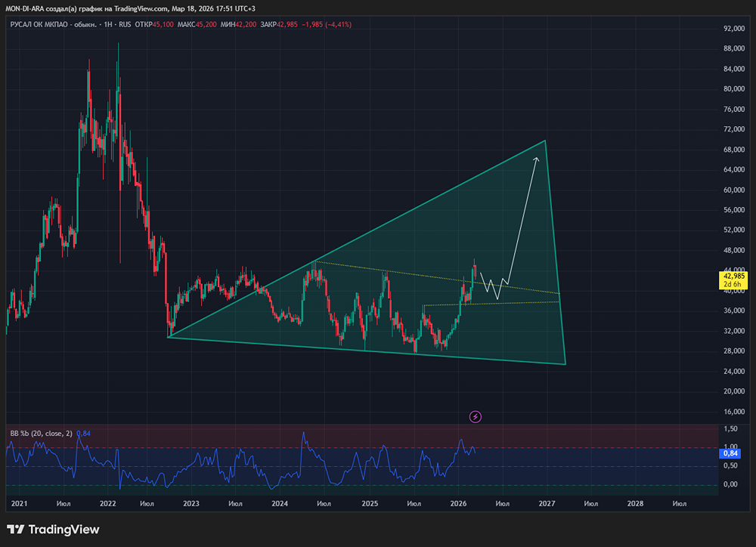Click the 16,000 price scale label

pyautogui.click(x=734, y=412)
